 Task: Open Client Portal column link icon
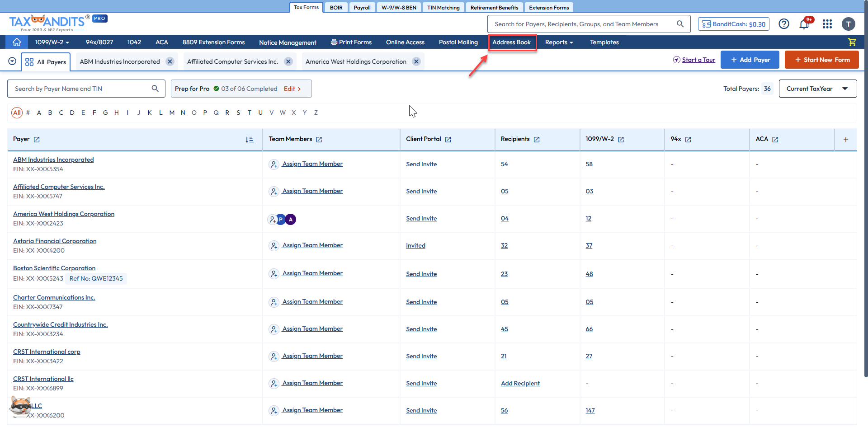point(448,140)
